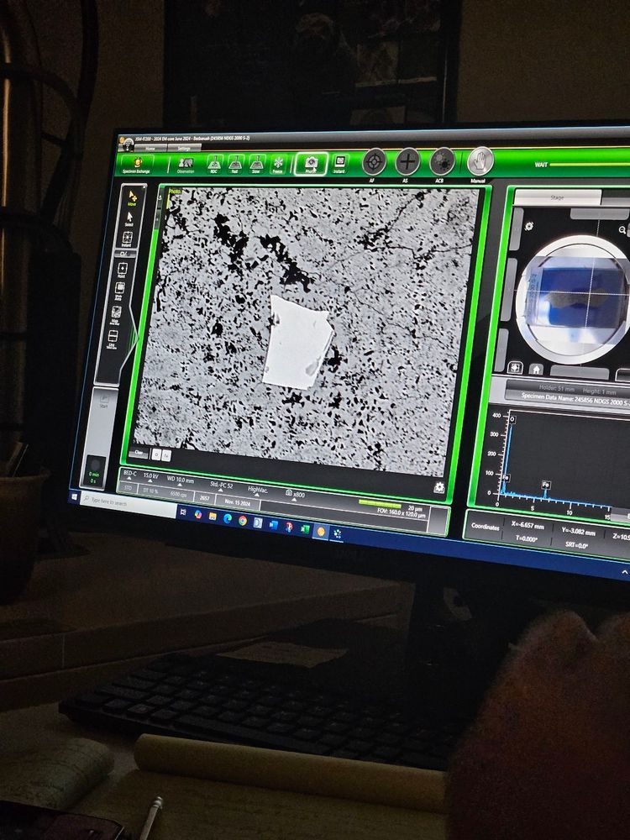Click the Y=-3.082 mm coordinate value
The width and height of the screenshot is (630, 840).
(578, 531)
